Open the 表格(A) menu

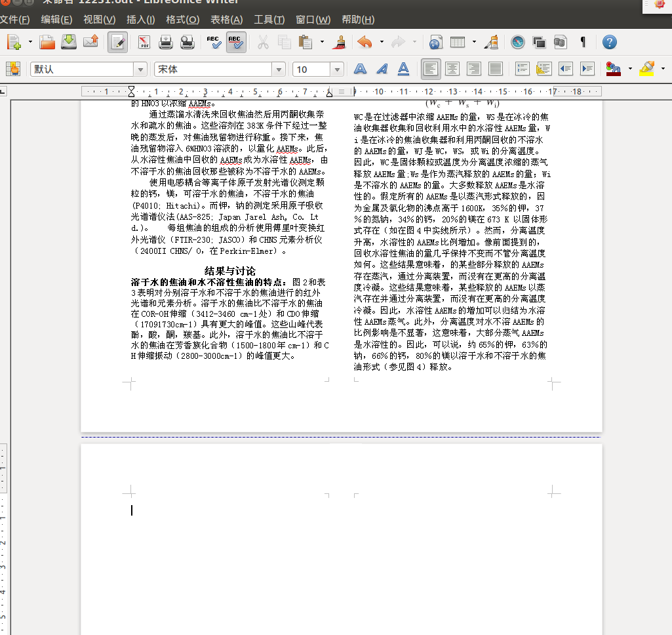click(x=227, y=20)
